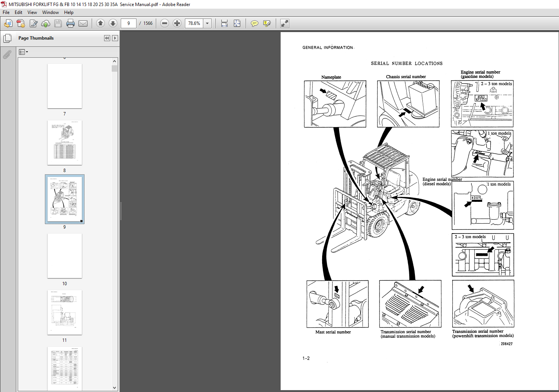Click 'SERIAL NUMBER LOCATIONS' heading in document
Viewport: 559px width, 392px height.
407,63
